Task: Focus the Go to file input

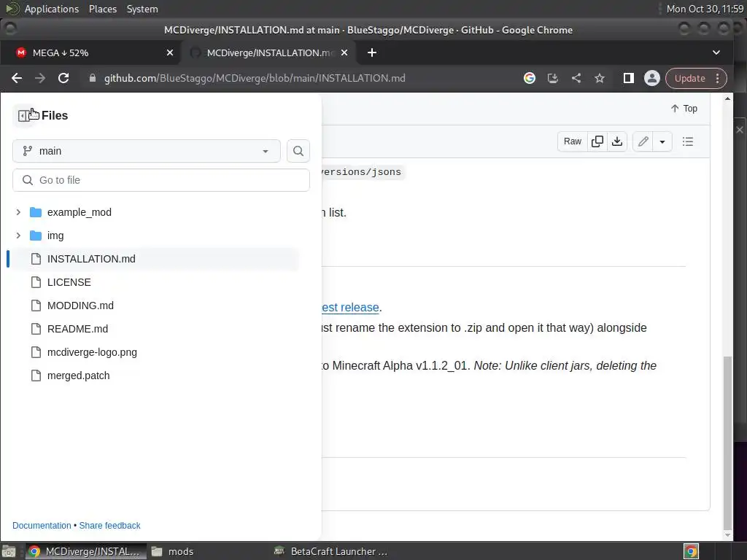Action: pos(161,180)
